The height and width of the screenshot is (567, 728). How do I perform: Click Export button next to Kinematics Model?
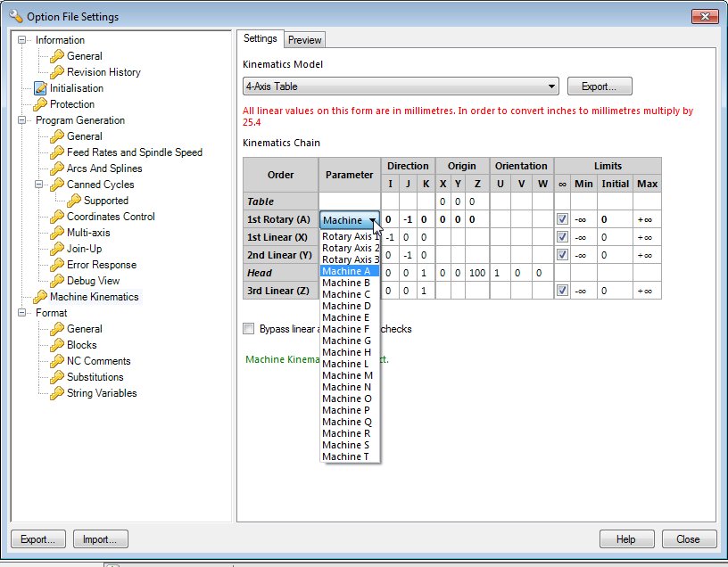600,86
